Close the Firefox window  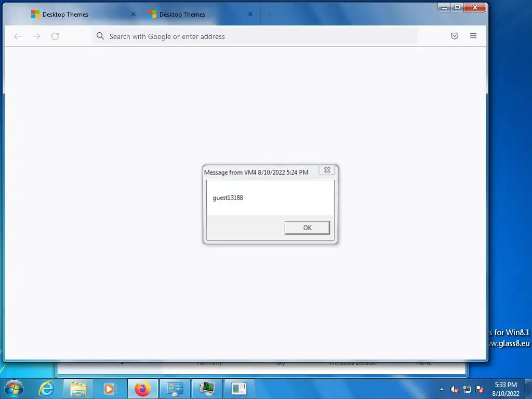tap(475, 7)
